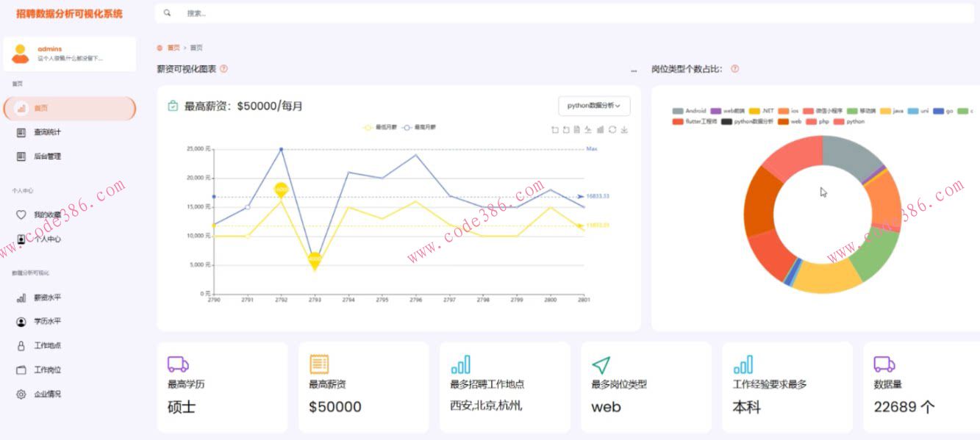Toggle the java legend swatch

pos(885,111)
